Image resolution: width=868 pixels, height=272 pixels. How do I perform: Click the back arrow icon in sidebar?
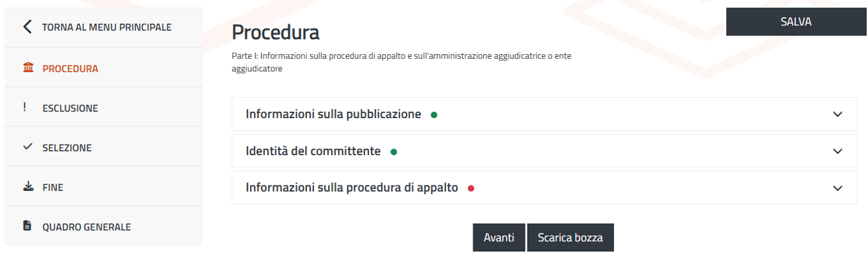point(27,27)
